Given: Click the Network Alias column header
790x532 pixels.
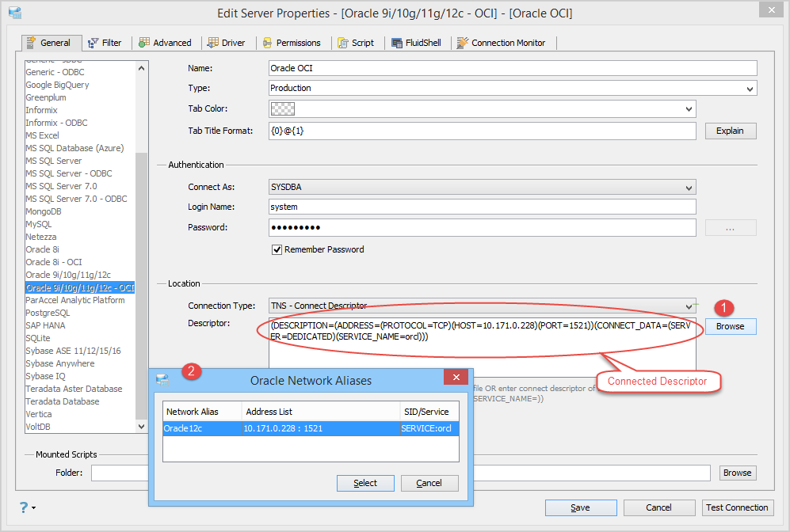Looking at the screenshot, I should (202, 412).
